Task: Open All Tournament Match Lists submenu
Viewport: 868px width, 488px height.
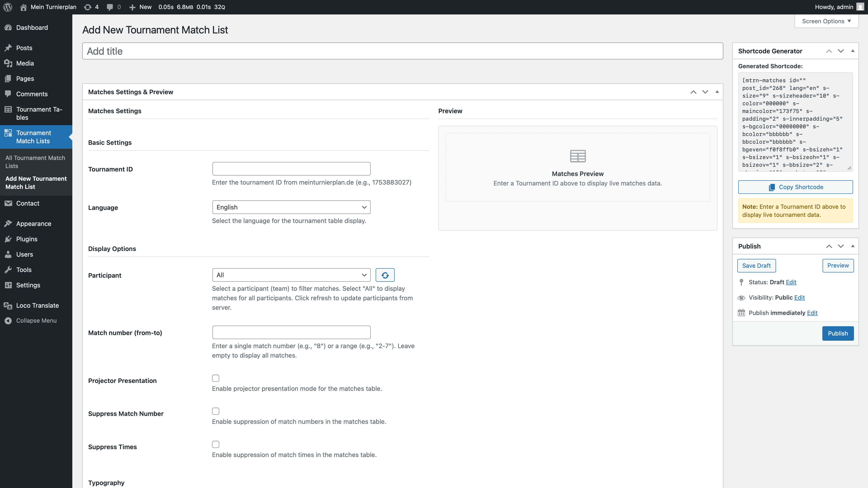Action: 35,162
